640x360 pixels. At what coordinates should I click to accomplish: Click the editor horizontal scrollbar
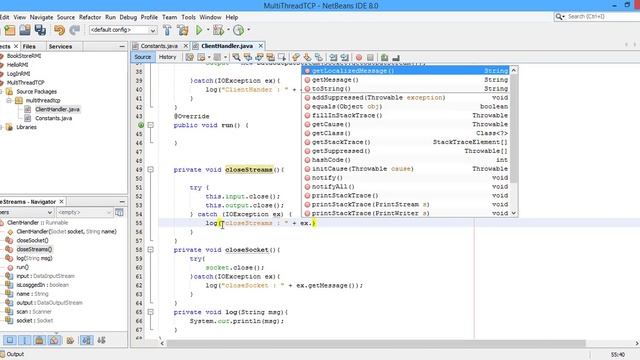point(376,343)
